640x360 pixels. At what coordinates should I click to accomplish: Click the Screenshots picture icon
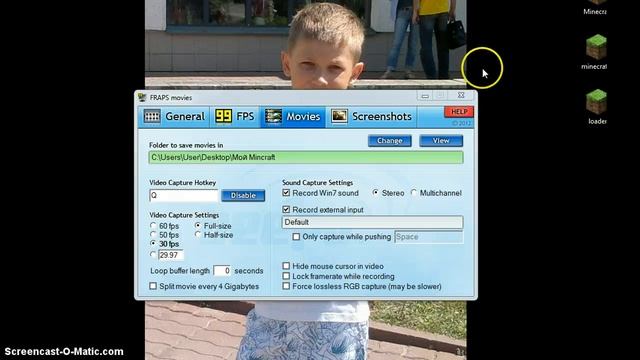click(339, 116)
